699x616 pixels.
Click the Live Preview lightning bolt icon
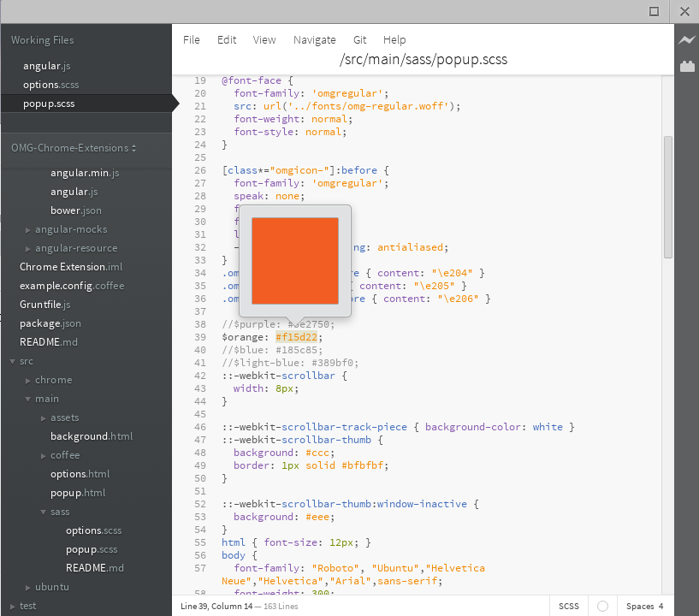[x=686, y=40]
